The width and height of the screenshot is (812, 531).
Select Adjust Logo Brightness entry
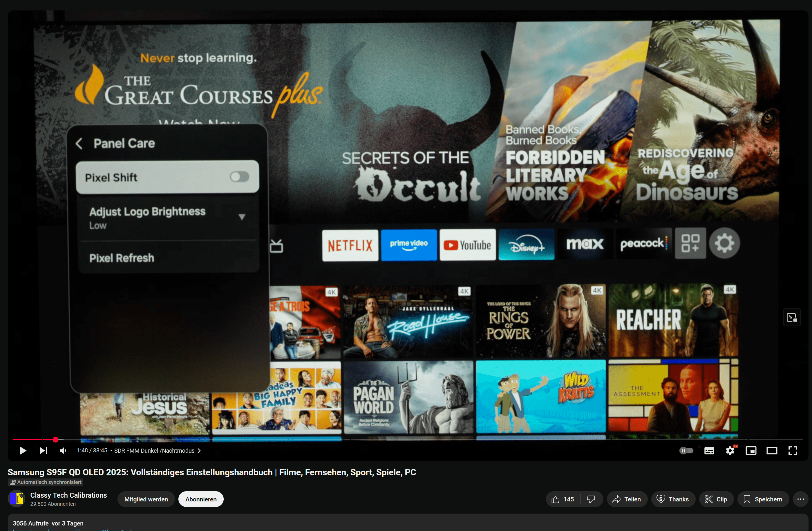(x=168, y=218)
